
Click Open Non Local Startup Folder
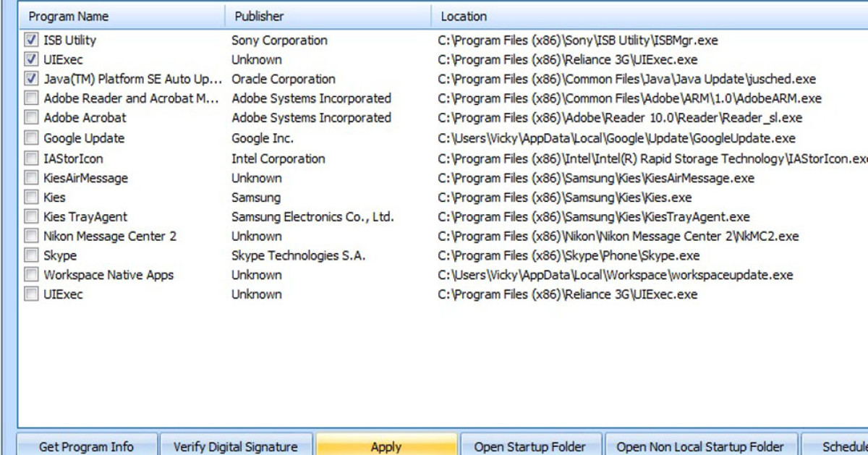[x=700, y=446]
